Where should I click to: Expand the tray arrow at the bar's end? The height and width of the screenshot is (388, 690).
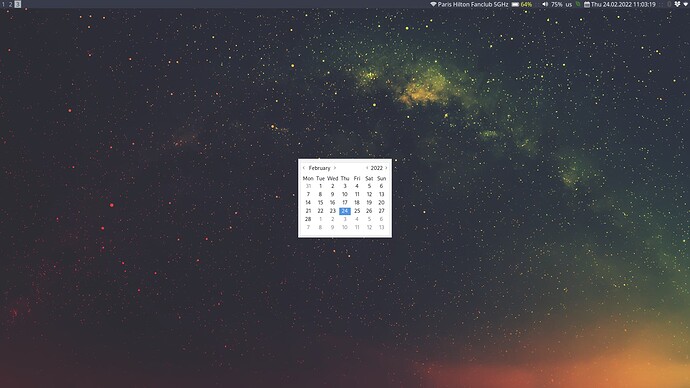coord(685,4)
